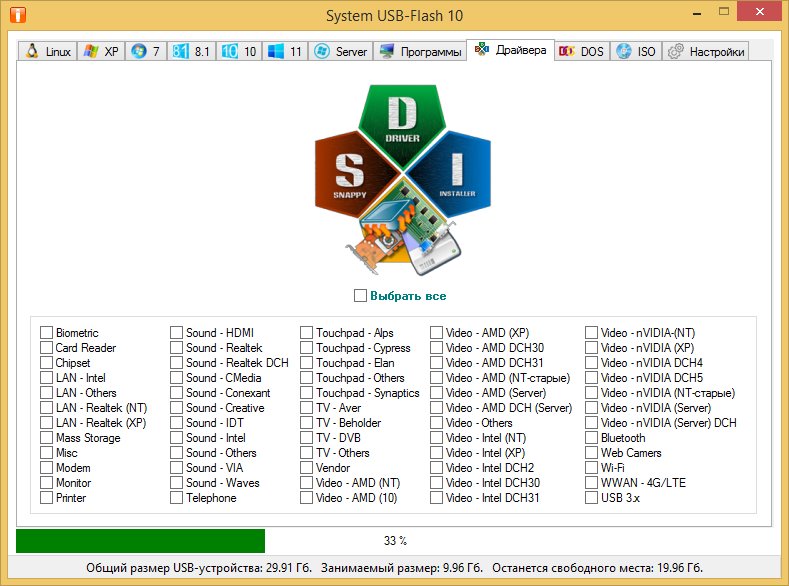Click the green progress bar at 33 %
The width and height of the screenshot is (789, 586).
click(x=140, y=541)
